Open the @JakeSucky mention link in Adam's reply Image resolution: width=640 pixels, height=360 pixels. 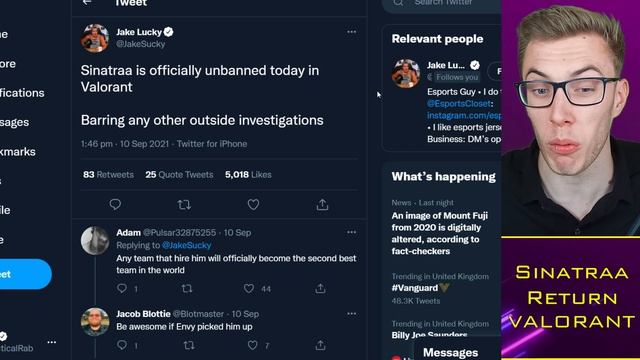click(187, 245)
